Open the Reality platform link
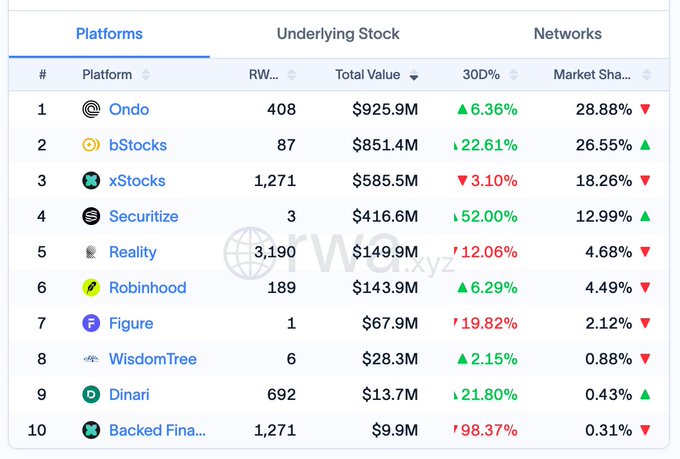 click(133, 252)
